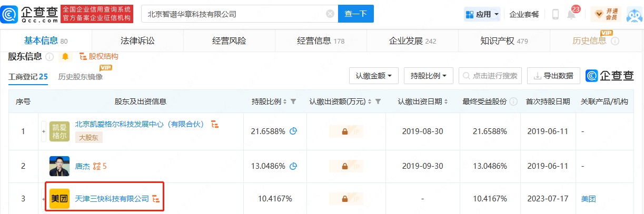Open the 美团 related product link
The height and width of the screenshot is (214, 644).
click(x=588, y=199)
